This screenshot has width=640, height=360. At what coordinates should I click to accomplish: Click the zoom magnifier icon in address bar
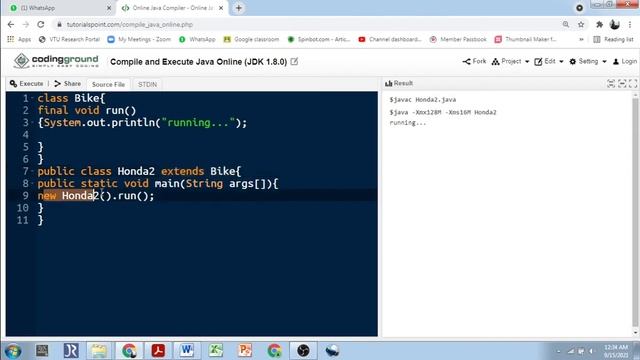566,24
